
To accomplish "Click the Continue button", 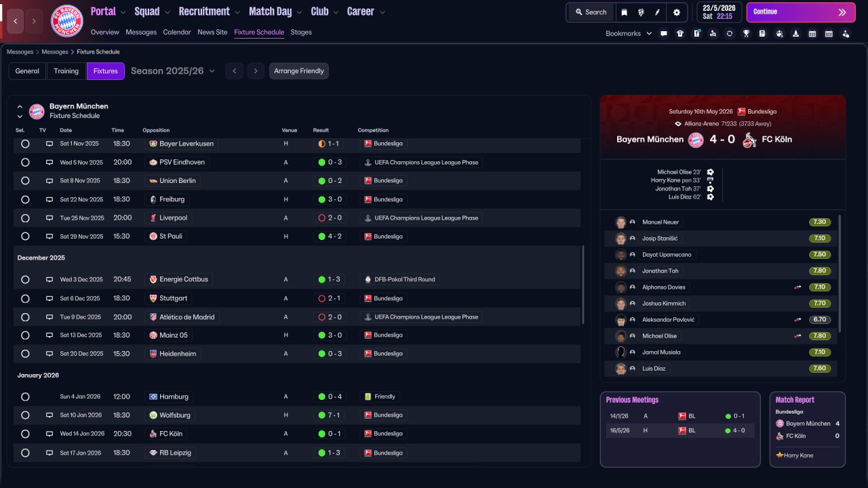I will pos(801,12).
